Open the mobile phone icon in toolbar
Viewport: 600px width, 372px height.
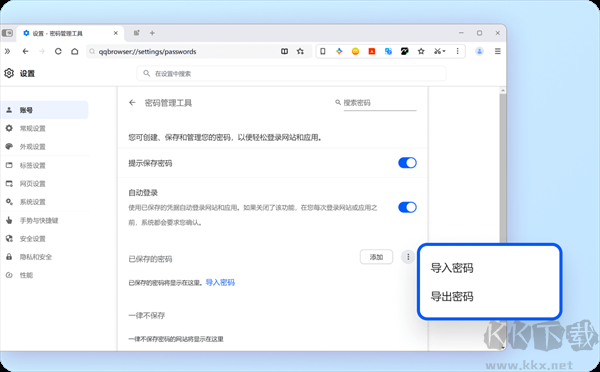[x=323, y=51]
